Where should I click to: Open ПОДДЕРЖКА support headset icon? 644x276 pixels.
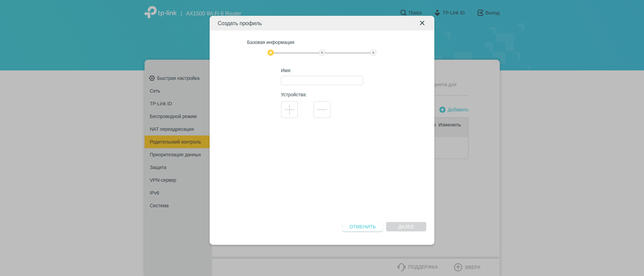point(401,267)
